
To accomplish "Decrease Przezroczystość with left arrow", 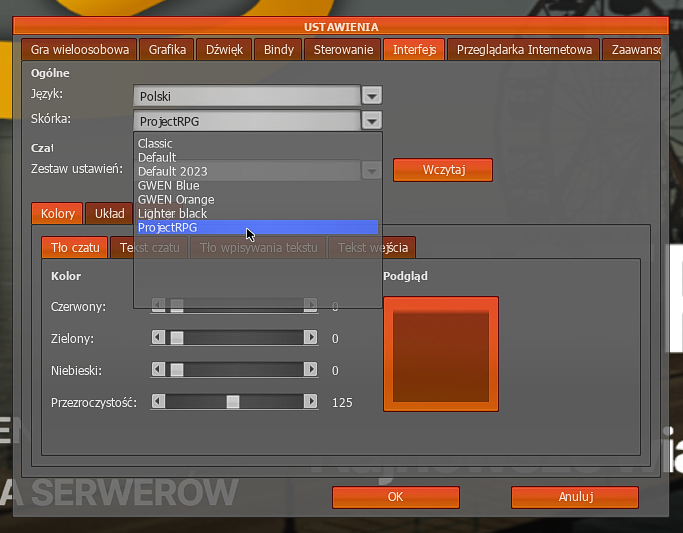I will [x=159, y=401].
